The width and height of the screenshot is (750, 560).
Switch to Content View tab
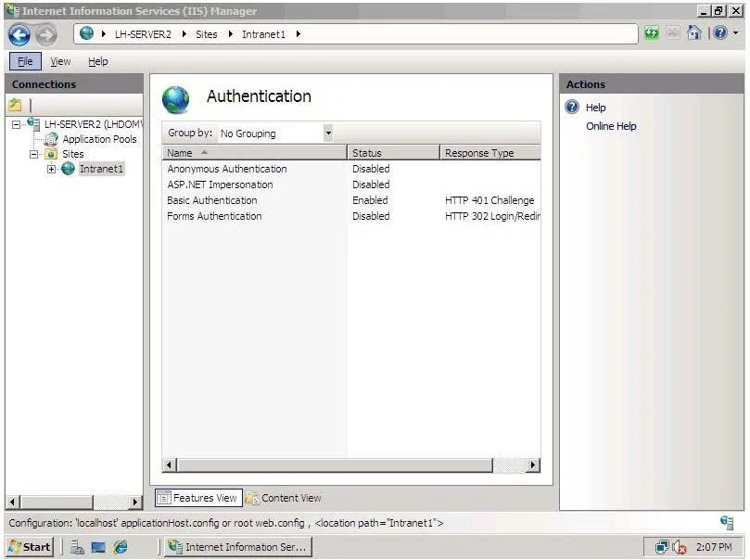[x=284, y=498]
